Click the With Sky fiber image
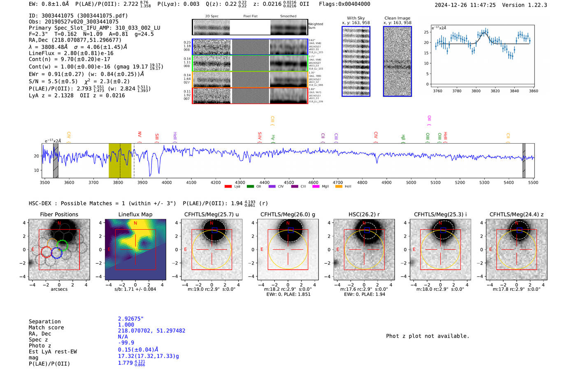This screenshot has height=392, width=576. 356,61
